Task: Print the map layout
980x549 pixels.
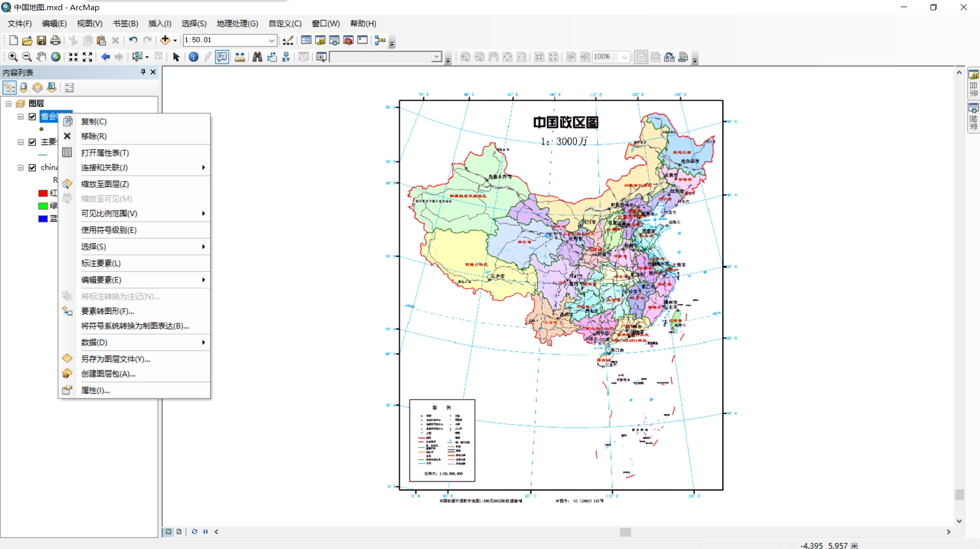Action: pyautogui.click(x=55, y=40)
